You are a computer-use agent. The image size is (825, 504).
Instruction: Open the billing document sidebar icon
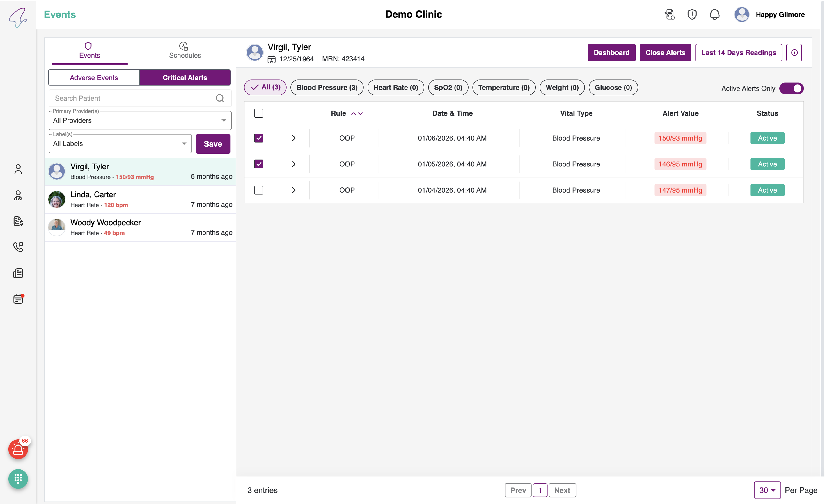click(18, 221)
